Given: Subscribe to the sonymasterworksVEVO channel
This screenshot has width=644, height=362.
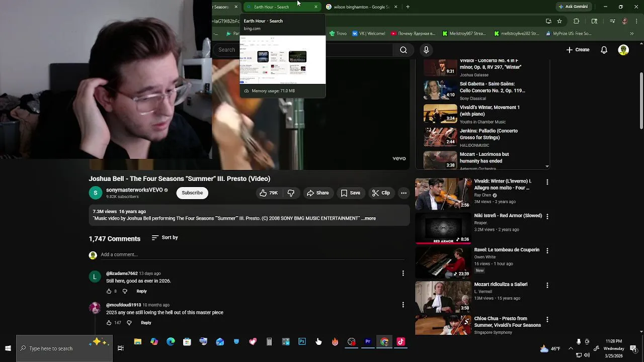Looking at the screenshot, I should (x=192, y=193).
